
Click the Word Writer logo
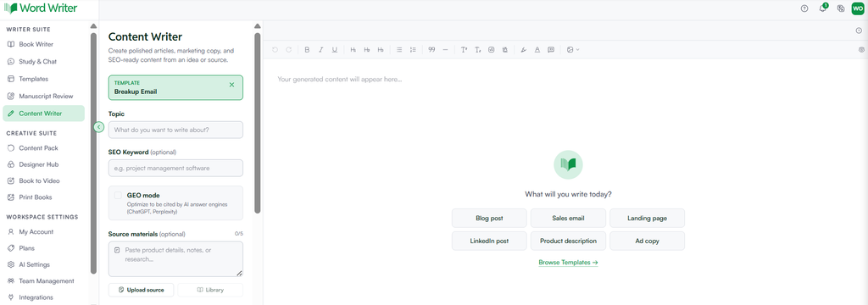41,8
